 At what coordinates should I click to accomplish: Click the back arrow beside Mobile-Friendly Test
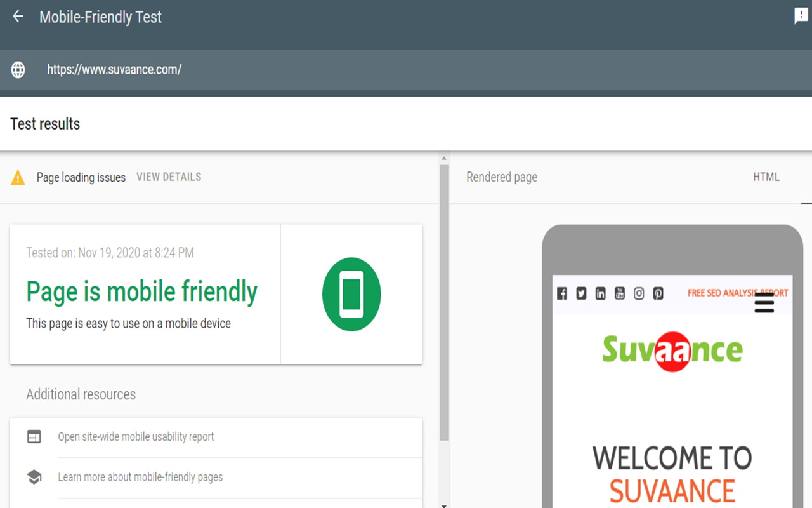[18, 17]
